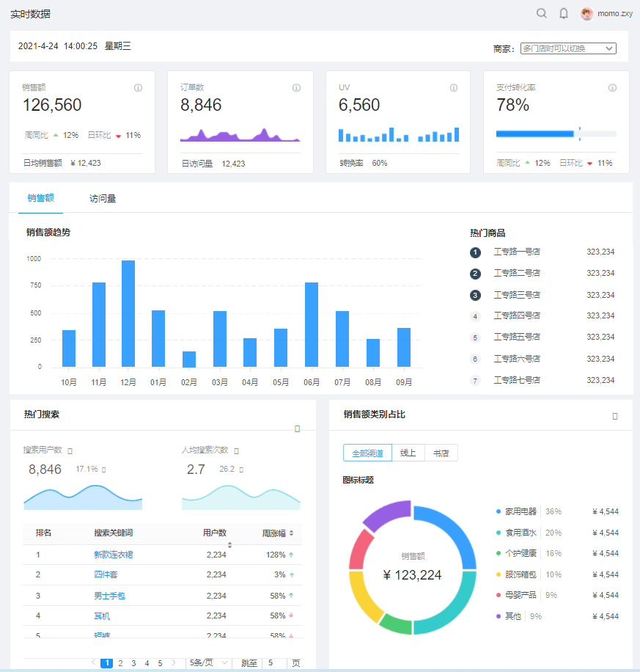Open the 销售额类别占比 panel options icon
Viewport: 640px width, 672px height.
tap(615, 416)
